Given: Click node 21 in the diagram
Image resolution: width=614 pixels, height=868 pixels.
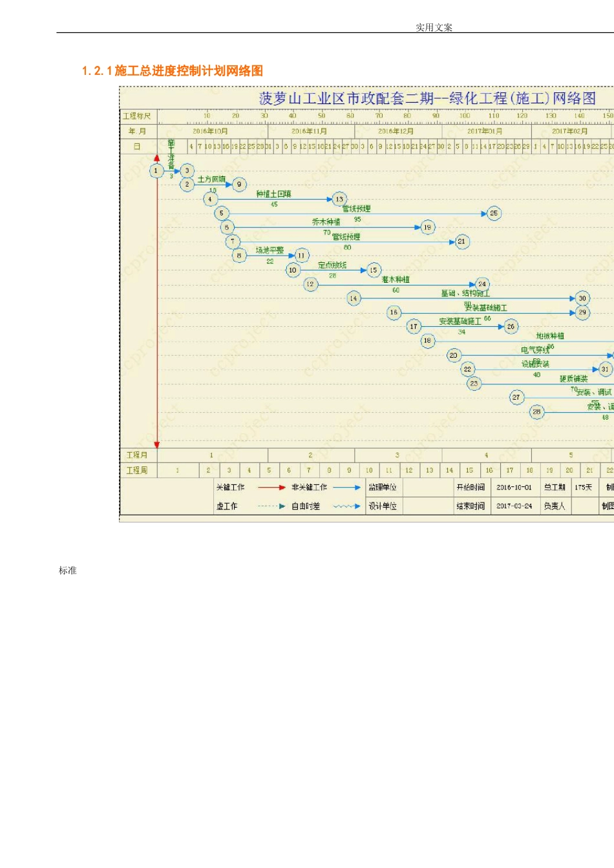Looking at the screenshot, I should [x=461, y=242].
